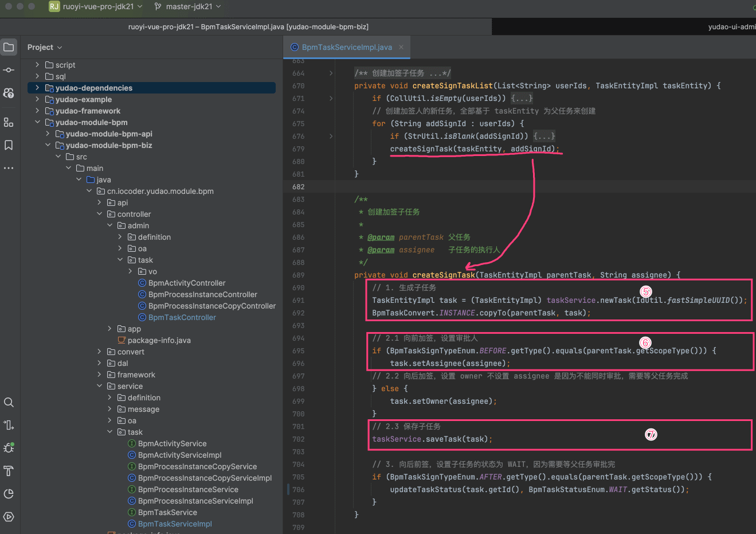This screenshot has width=756, height=534.
Task: Show more tool windows via ellipsis icon
Action: click(9, 168)
